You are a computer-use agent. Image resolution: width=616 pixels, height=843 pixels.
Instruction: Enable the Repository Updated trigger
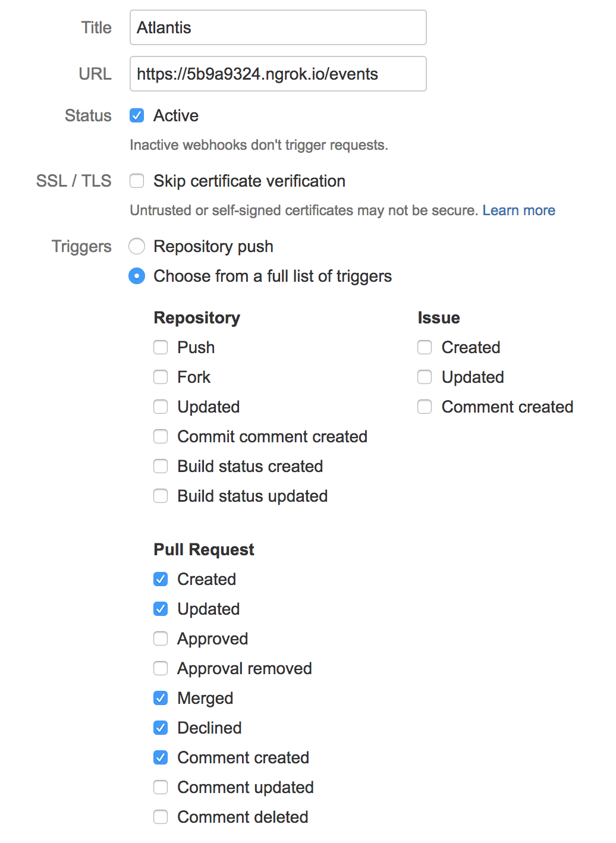tap(161, 407)
